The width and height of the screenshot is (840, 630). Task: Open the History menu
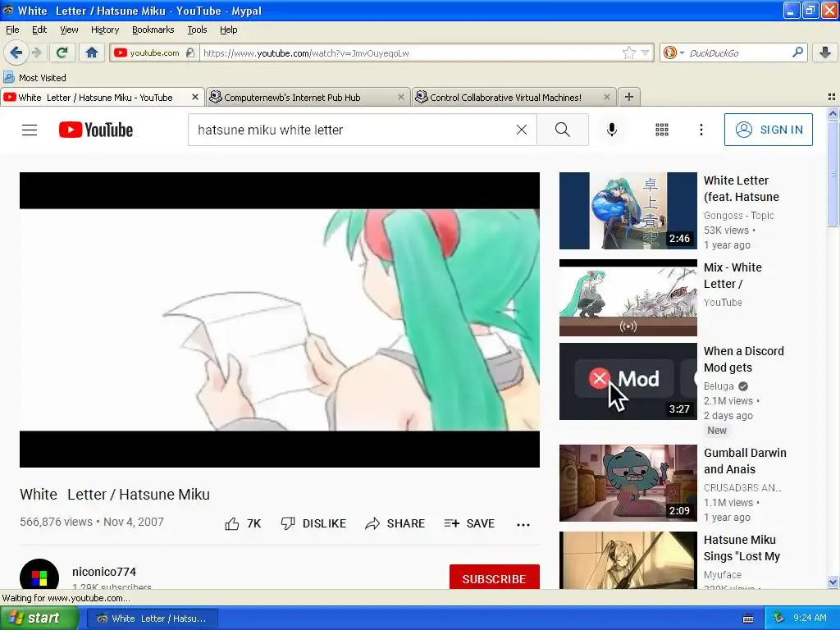(x=104, y=30)
